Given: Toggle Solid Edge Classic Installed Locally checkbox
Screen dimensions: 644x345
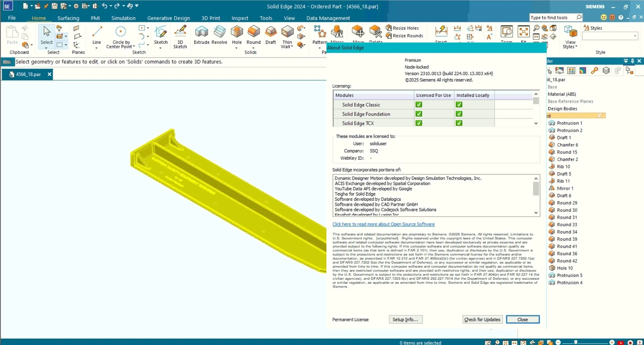Looking at the screenshot, I should point(459,104).
